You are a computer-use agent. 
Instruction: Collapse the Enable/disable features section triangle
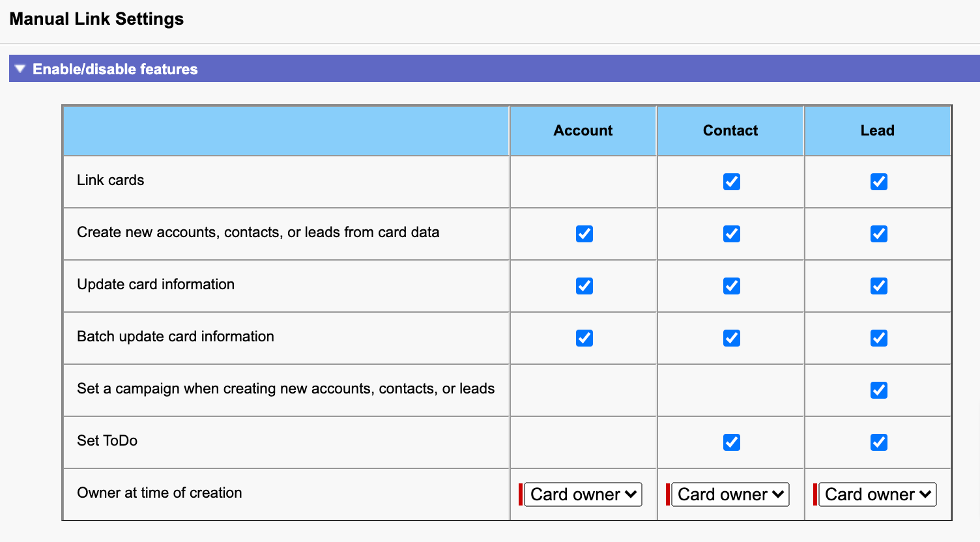20,68
